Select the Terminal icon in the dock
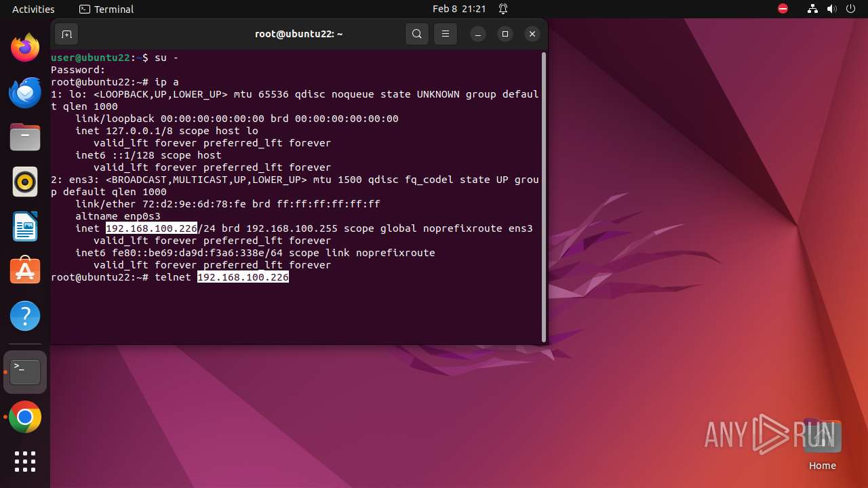Viewport: 868px width, 488px height. (x=25, y=372)
